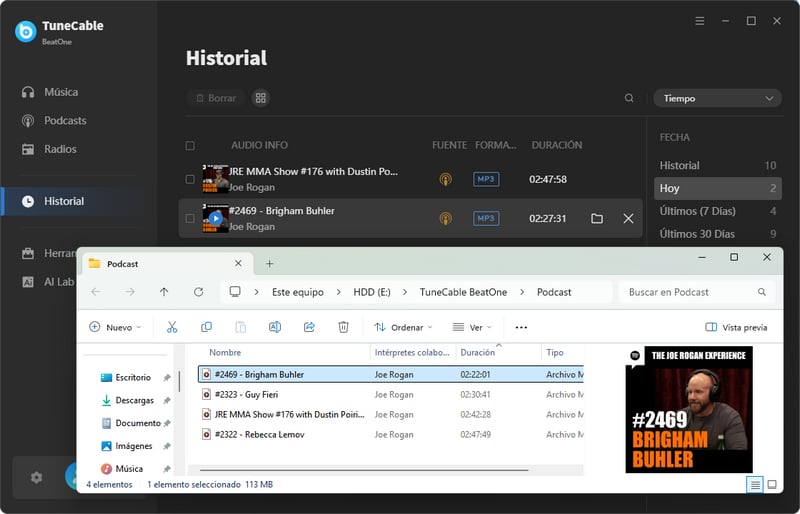Screen dimensions: 800x514
Task: Click podcast source icon for JRE MMA Show
Action: (446, 179)
